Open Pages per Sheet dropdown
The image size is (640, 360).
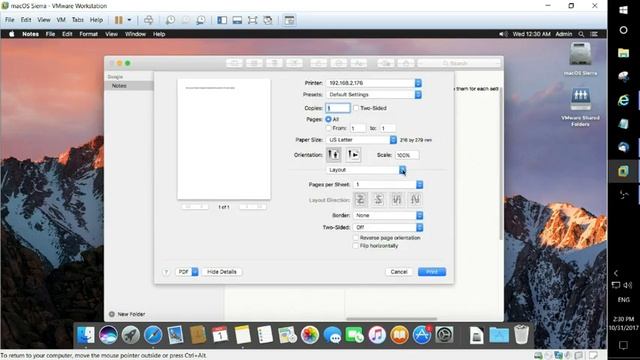pos(388,184)
